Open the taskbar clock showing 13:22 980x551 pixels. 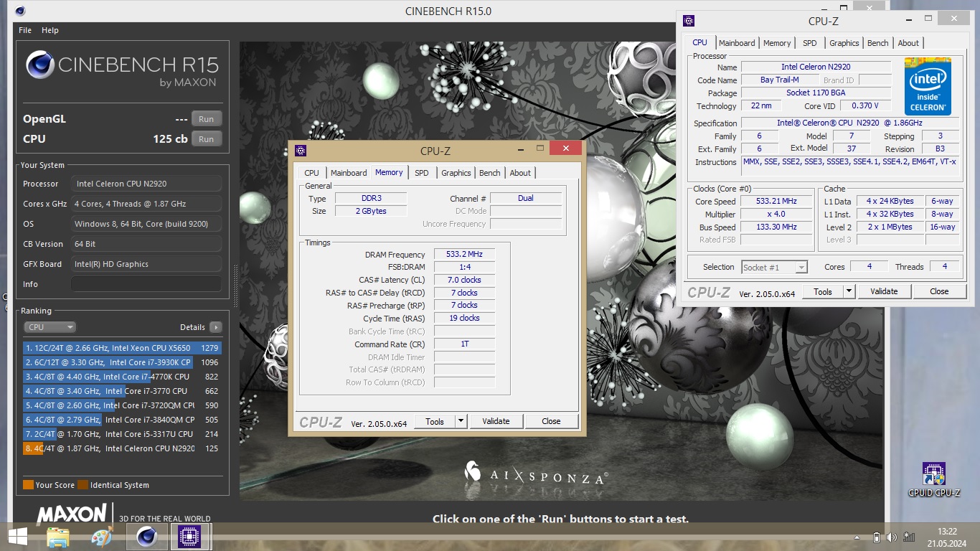[947, 537]
